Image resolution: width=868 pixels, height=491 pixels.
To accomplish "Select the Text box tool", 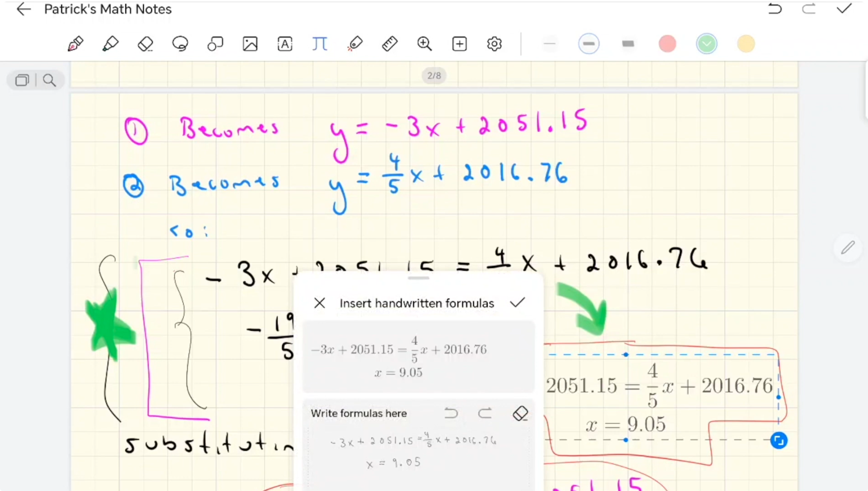I will [x=285, y=43].
